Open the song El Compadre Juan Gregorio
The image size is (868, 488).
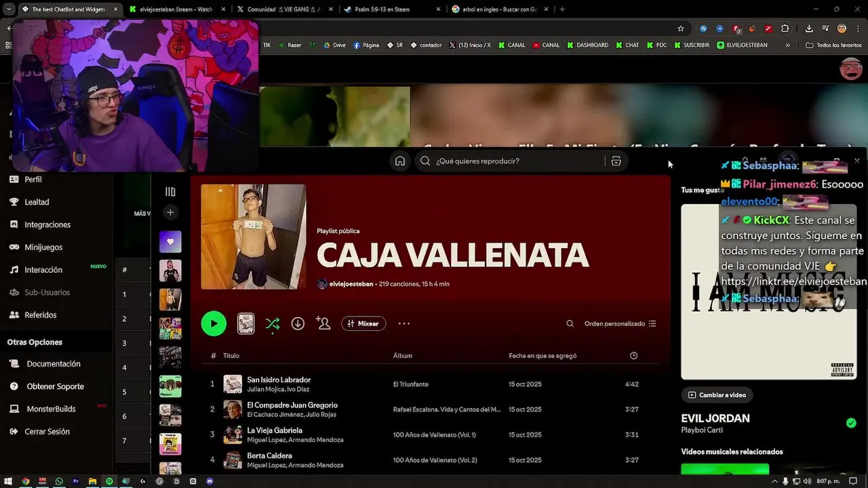pos(292,405)
